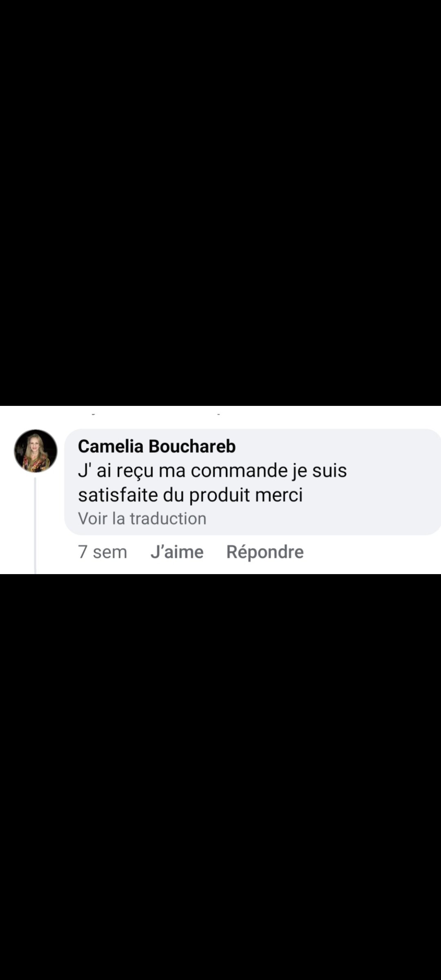Click white space right of Répondre

(x=372, y=552)
